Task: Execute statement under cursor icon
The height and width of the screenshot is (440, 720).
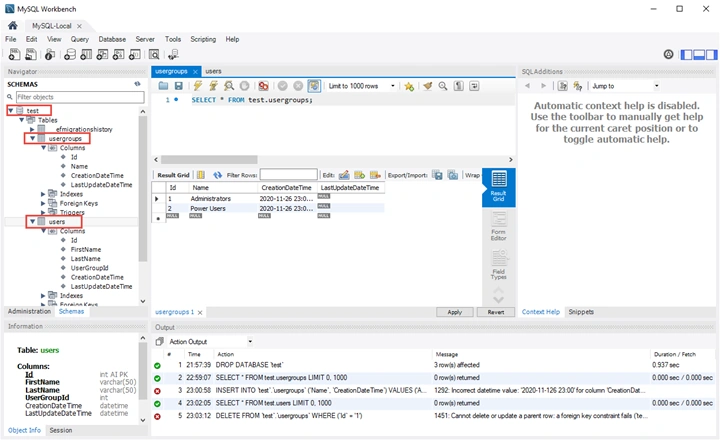Action: 213,86
